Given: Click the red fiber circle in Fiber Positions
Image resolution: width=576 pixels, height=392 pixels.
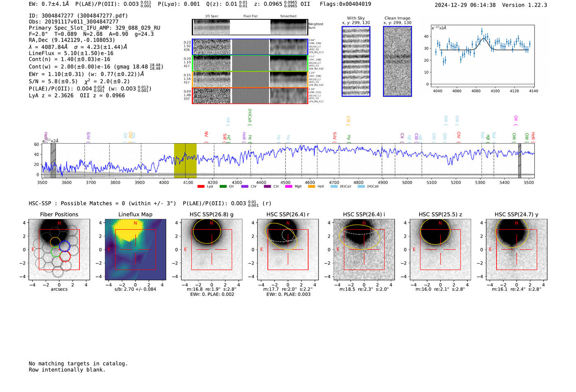Looking at the screenshot, I should [x=65, y=256].
